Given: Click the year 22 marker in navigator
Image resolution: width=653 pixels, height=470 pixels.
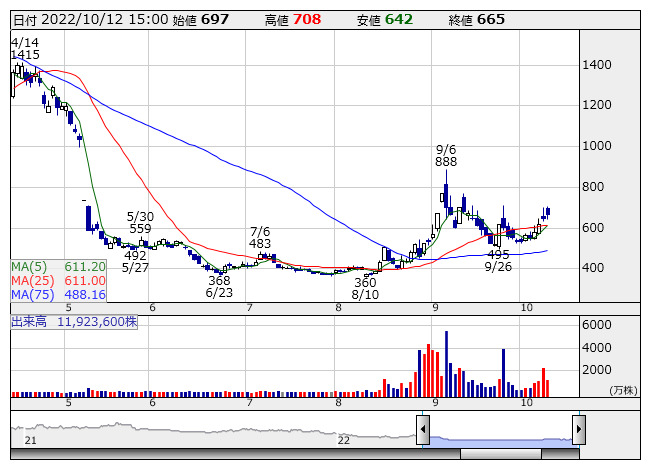Looking at the screenshot, I should tap(343, 440).
